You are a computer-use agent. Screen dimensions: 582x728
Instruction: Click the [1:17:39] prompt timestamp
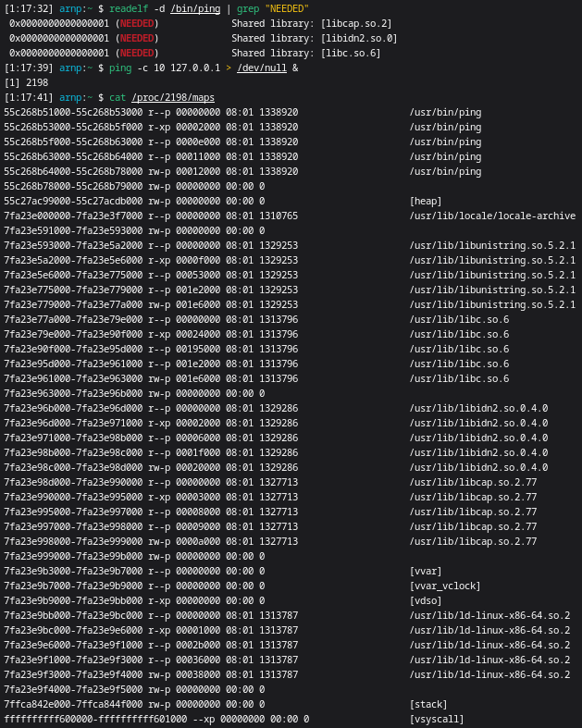coord(29,68)
